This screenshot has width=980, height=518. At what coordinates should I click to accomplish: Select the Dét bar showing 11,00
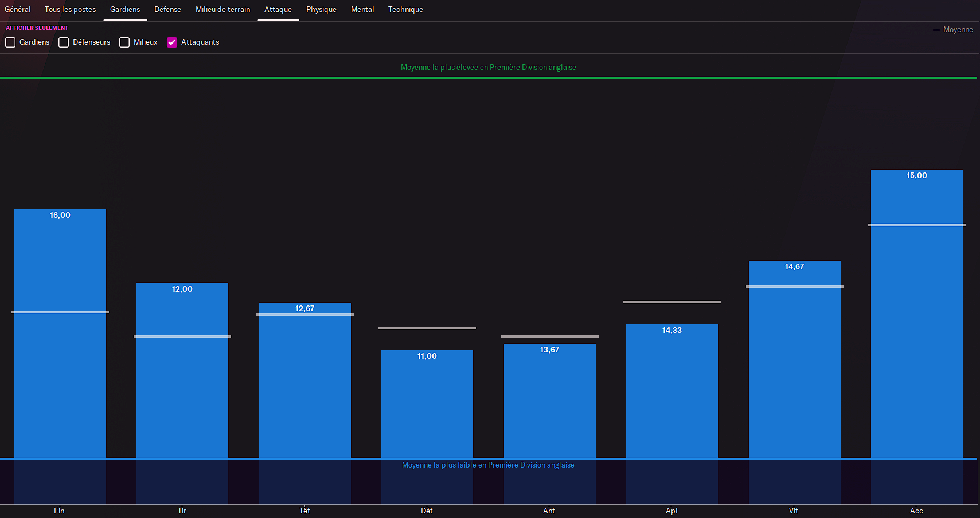click(427, 404)
